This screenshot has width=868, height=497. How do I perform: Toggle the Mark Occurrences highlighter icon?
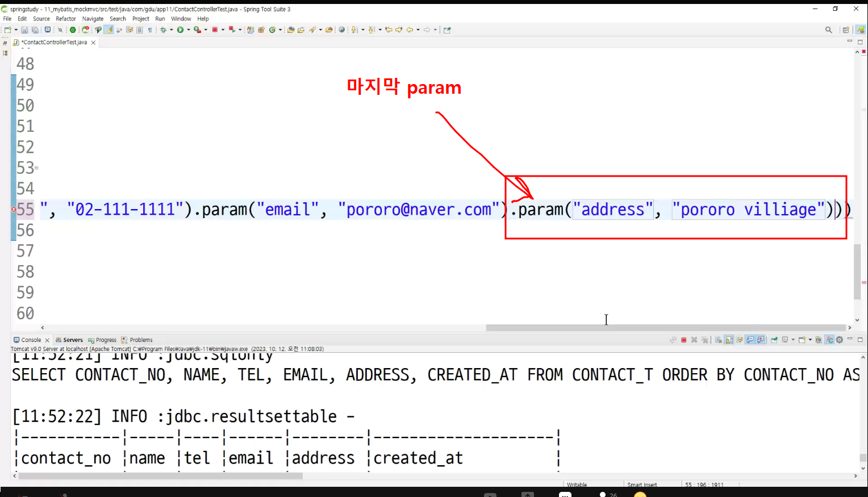coord(109,30)
